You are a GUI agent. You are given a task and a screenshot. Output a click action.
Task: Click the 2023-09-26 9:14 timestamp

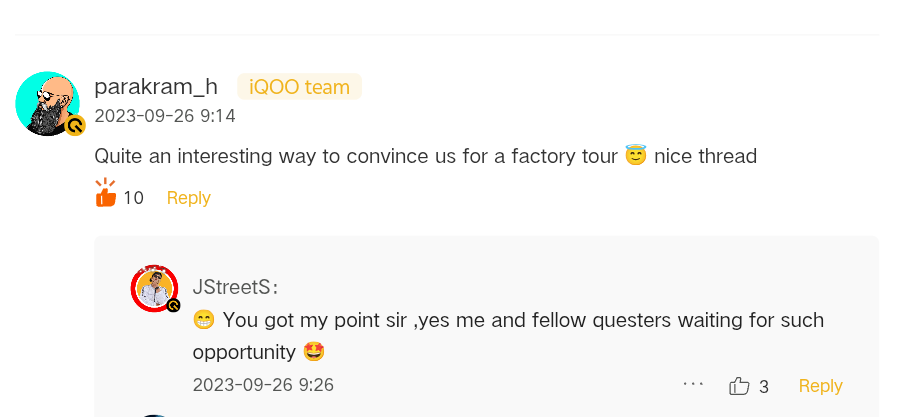pos(165,116)
